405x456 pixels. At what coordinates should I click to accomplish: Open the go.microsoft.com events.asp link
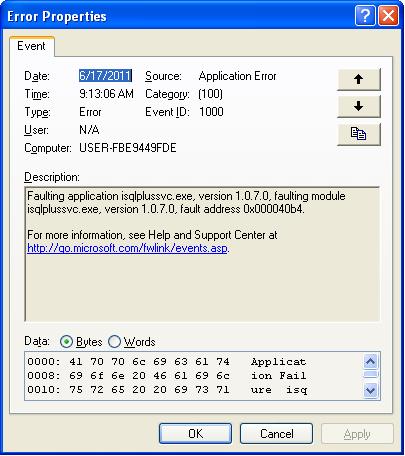127,248
